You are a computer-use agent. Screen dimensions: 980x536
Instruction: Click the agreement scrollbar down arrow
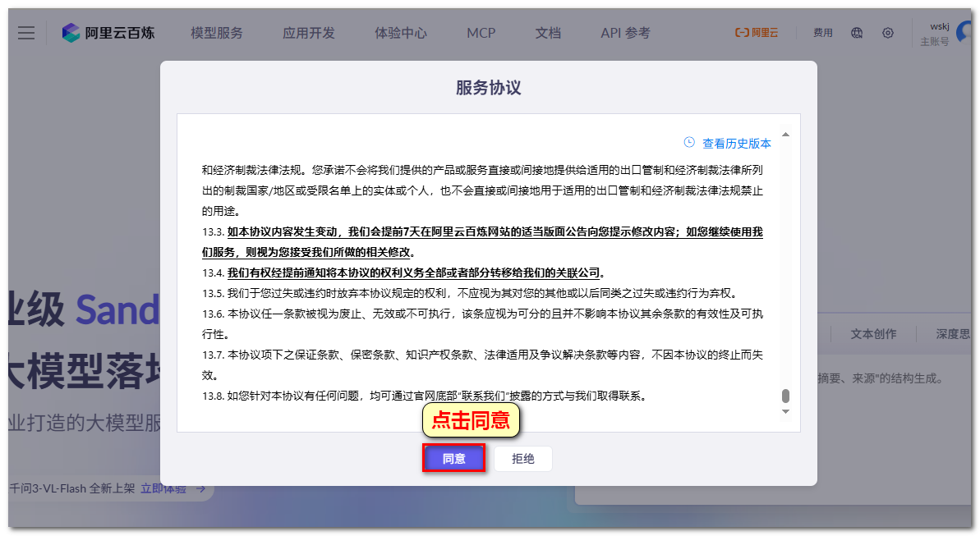pyautogui.click(x=785, y=411)
